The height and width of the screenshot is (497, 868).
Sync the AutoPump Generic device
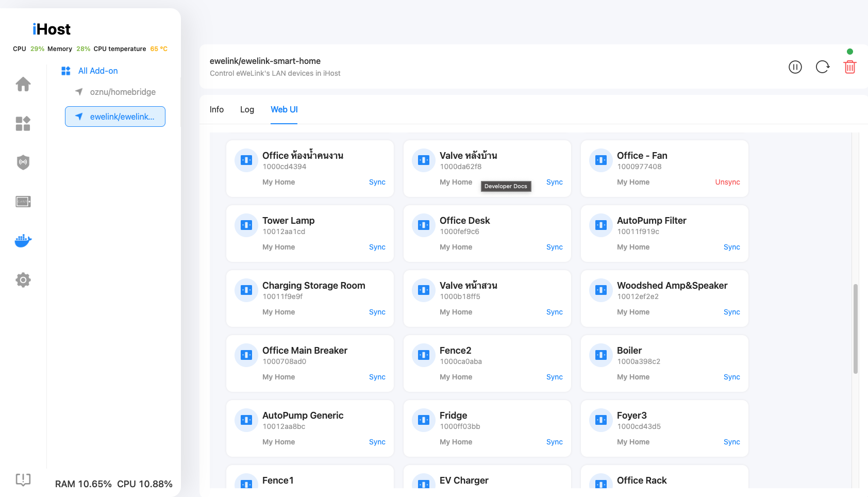point(377,442)
